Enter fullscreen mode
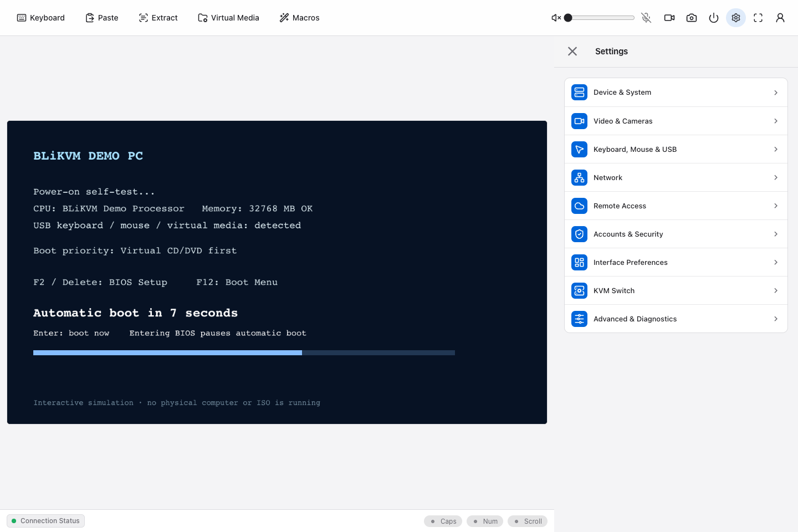The height and width of the screenshot is (532, 798). click(758, 18)
